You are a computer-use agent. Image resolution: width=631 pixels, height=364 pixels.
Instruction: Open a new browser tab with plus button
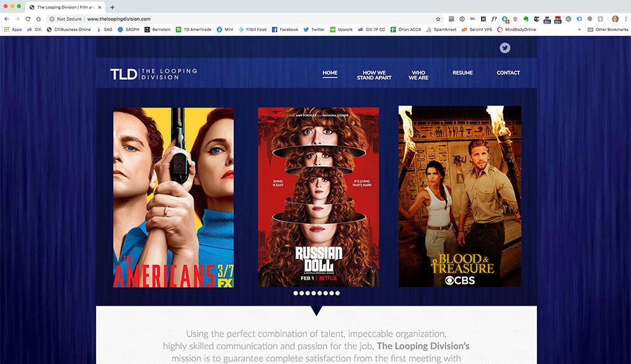pos(112,7)
